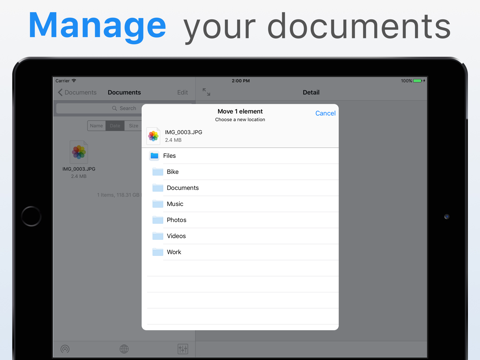Screen dimensions: 480x360
Task: Click the Wi-Fi status icon
Action: click(x=74, y=81)
